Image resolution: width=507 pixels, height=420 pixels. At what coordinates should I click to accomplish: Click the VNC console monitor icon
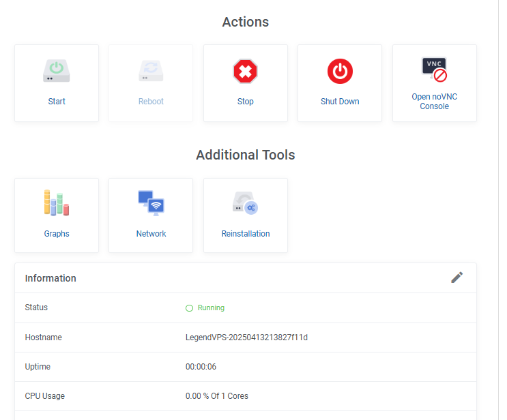(x=434, y=69)
